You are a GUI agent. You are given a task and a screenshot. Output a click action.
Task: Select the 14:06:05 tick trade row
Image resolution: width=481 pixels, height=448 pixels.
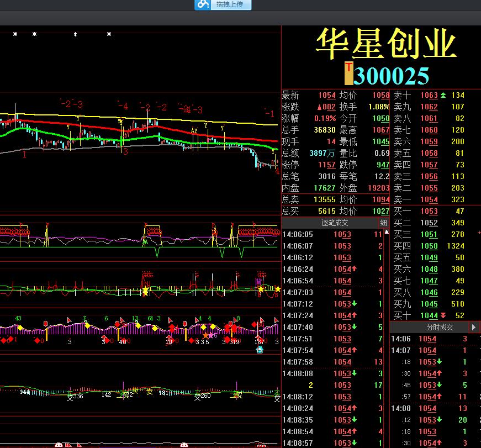[332, 234]
